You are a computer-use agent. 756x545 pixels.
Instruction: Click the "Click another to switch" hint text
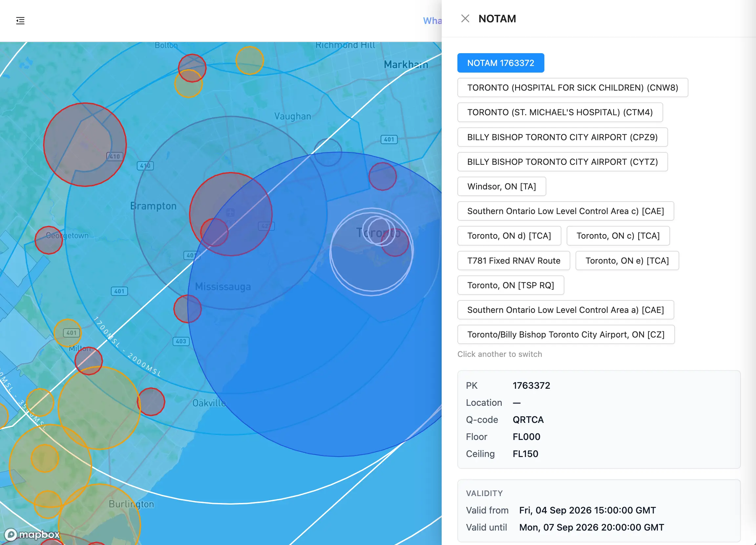coord(500,354)
